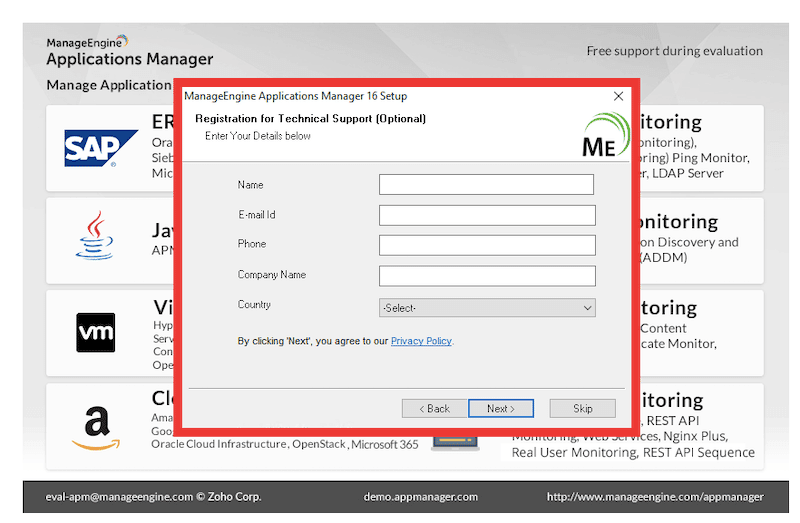Open the Privacy Policy link
This screenshot has height=523, width=800.
(x=421, y=341)
